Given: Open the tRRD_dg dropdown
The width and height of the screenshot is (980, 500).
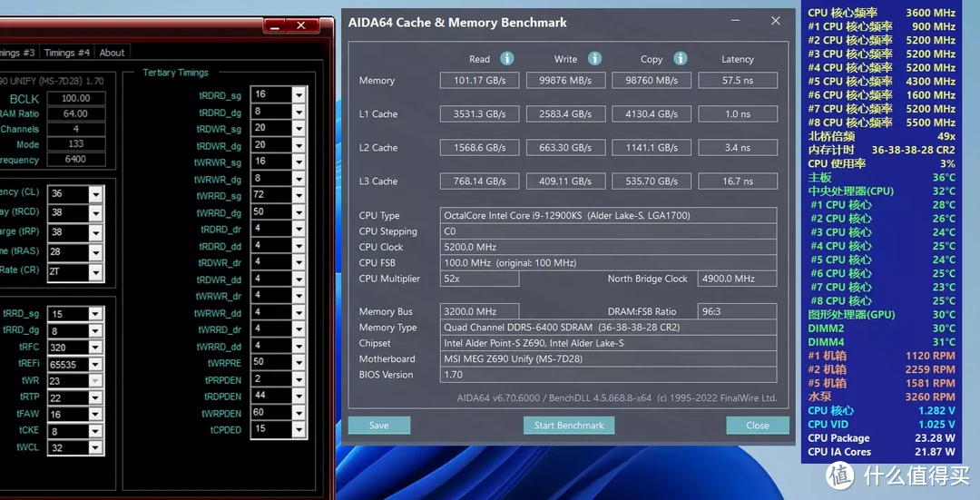Looking at the screenshot, I should (95, 330).
